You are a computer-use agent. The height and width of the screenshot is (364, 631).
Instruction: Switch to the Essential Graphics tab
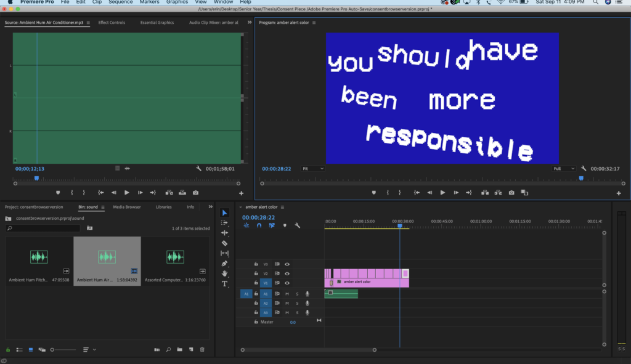pyautogui.click(x=157, y=23)
